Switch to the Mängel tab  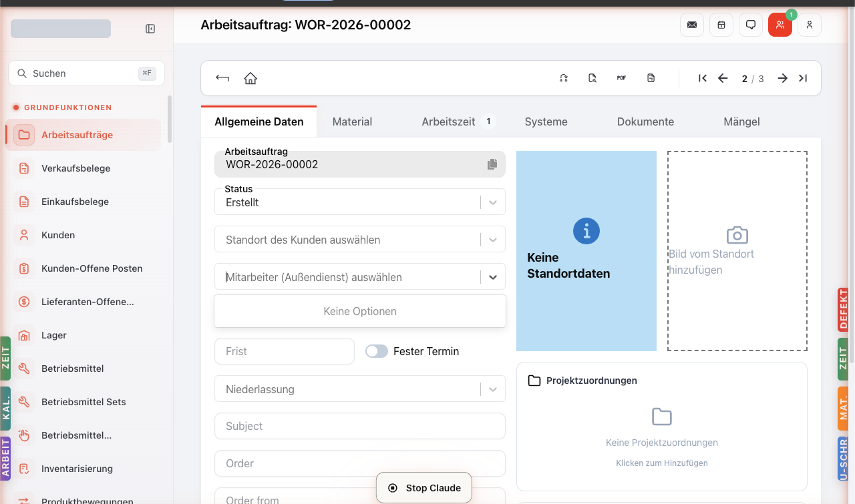741,121
